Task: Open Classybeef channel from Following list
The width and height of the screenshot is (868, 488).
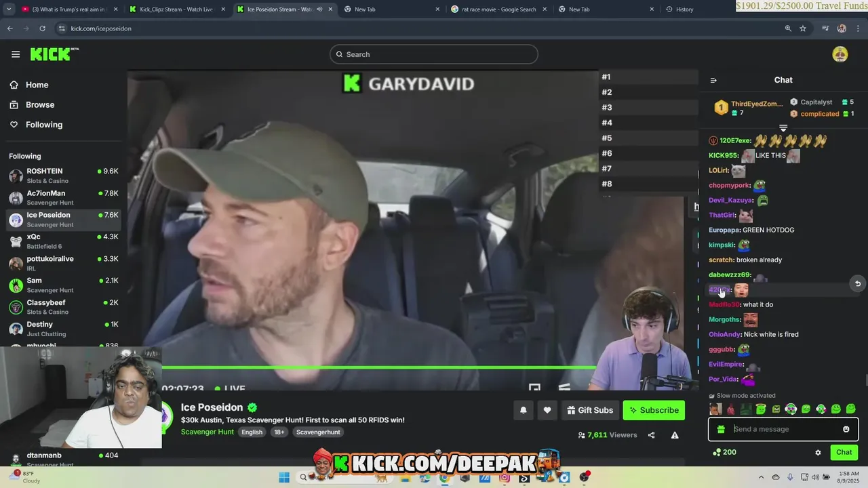Action: 64,307
